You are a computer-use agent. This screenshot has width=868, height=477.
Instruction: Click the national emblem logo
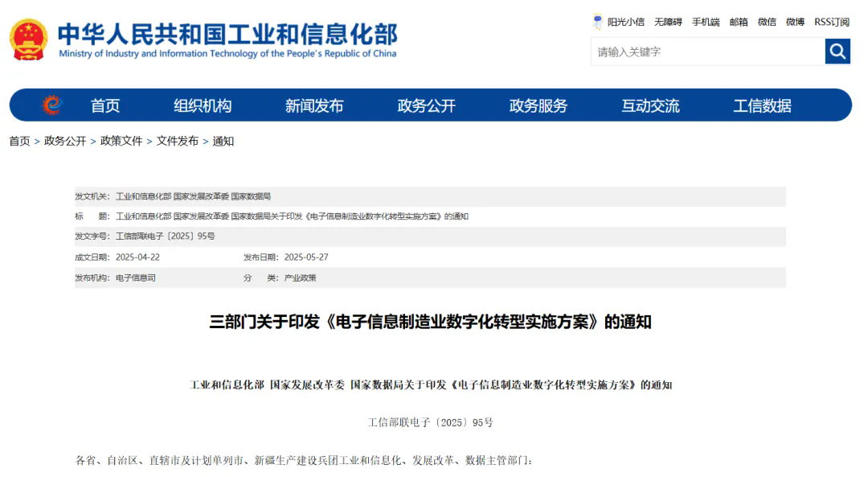tap(29, 39)
